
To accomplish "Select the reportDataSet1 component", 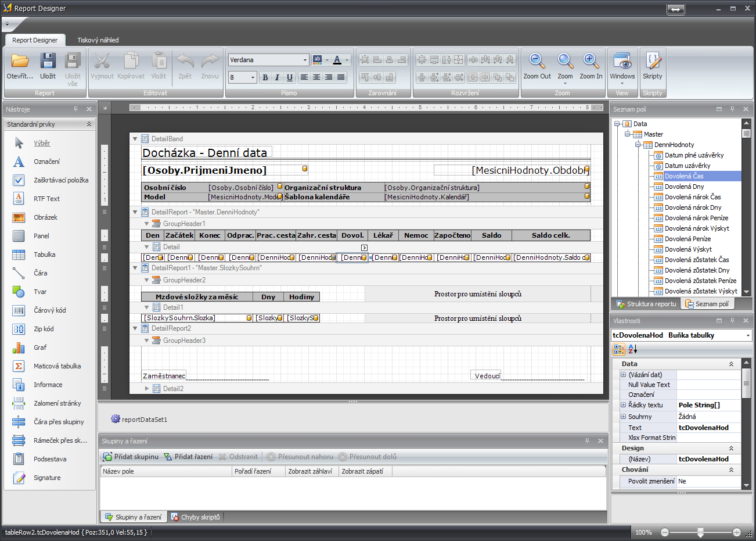I will pos(139,419).
